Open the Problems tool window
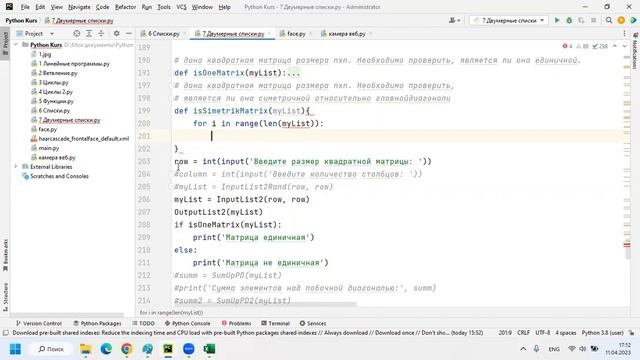The image size is (640, 360). 236,323
